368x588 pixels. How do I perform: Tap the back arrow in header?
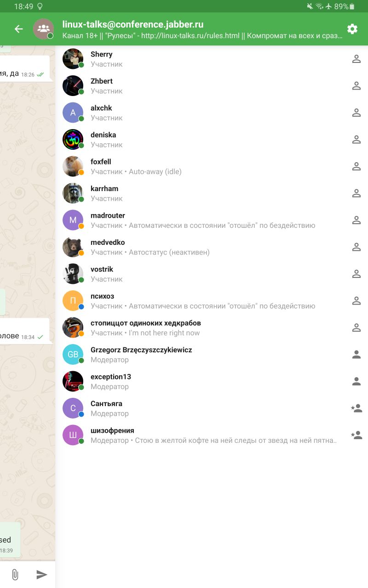(18, 29)
